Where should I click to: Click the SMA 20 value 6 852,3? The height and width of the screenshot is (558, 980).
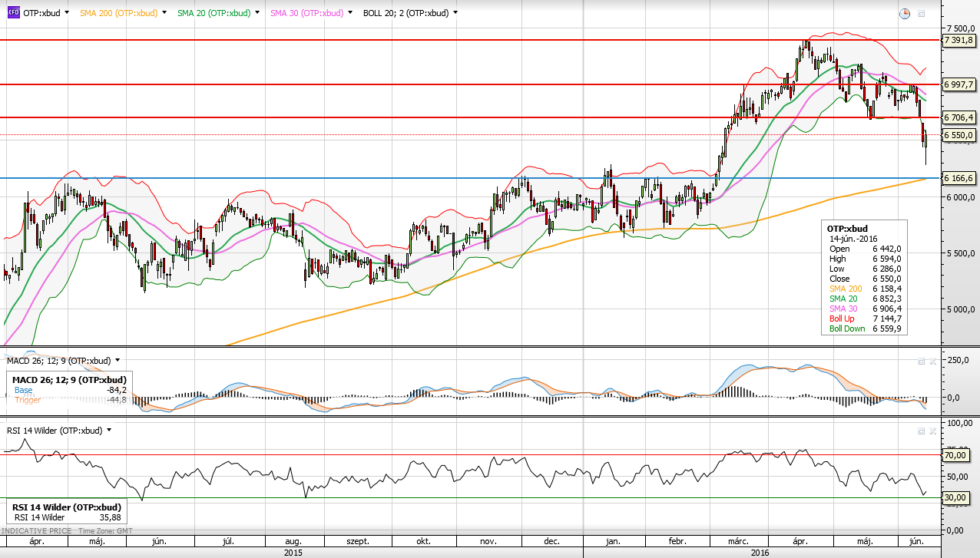887,299
